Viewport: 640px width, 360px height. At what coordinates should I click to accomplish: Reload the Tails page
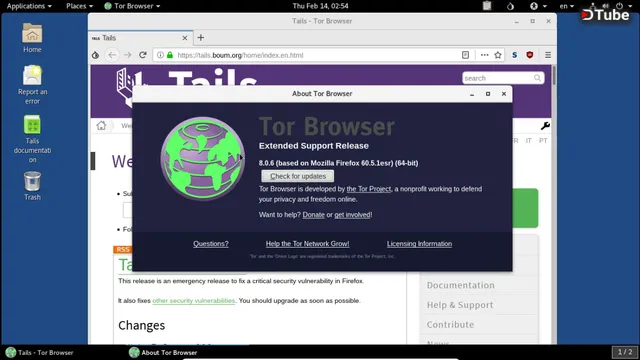click(143, 55)
